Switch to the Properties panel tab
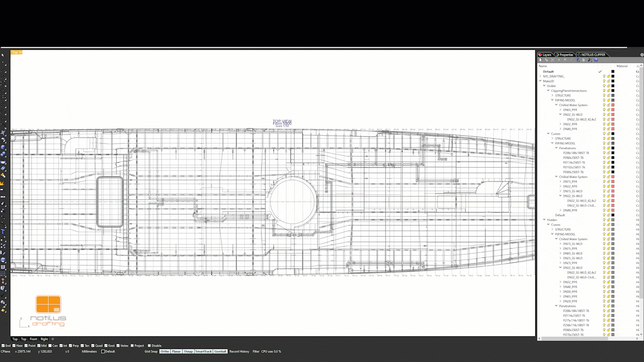 (x=565, y=55)
